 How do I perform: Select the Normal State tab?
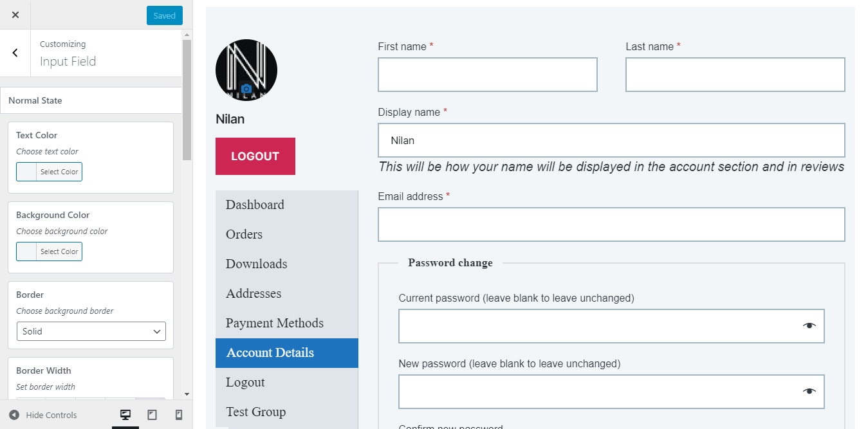click(x=34, y=100)
